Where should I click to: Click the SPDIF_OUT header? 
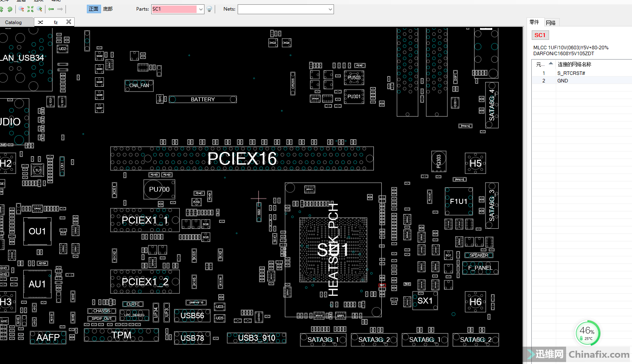coord(102,318)
